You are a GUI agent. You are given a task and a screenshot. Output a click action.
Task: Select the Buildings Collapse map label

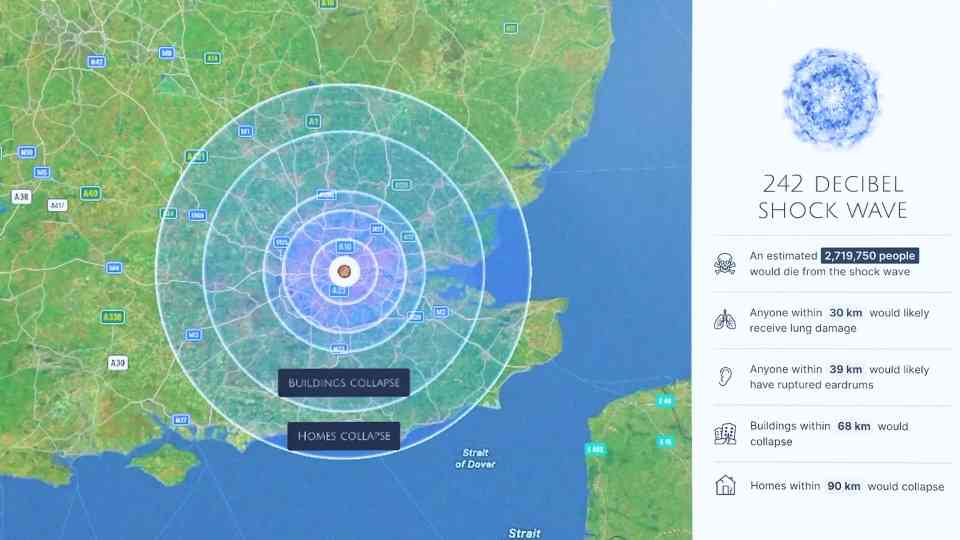click(344, 383)
